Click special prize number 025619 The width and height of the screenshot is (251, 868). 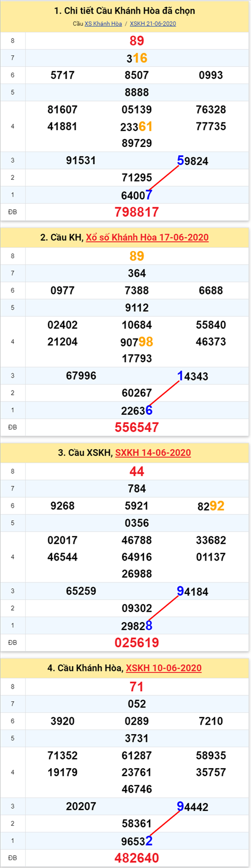[136, 643]
